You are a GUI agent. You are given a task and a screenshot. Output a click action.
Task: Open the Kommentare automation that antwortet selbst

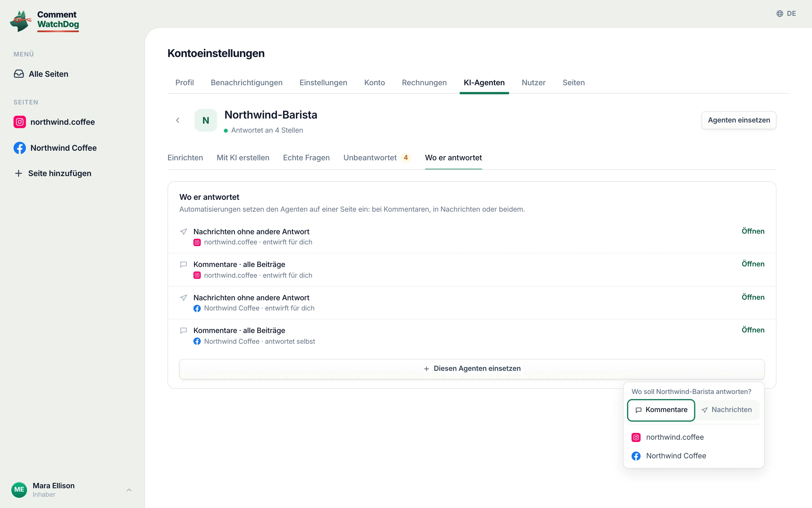tap(753, 330)
